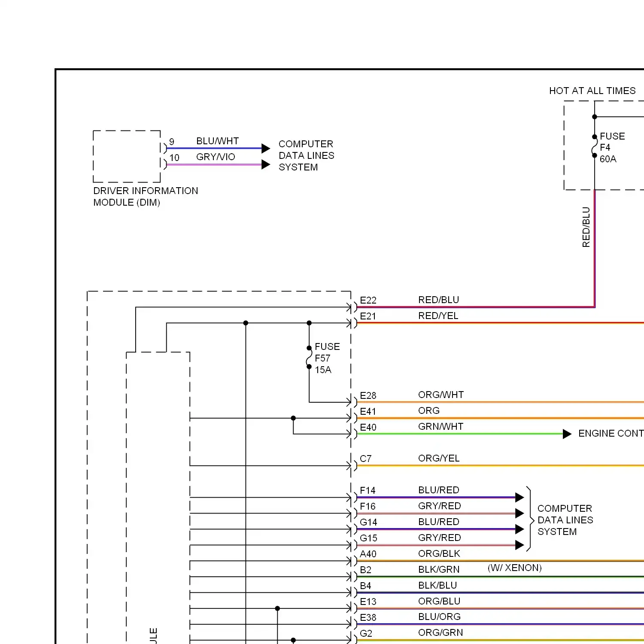Click the A40 connector pin label
The image size is (644, 644).
point(368,554)
